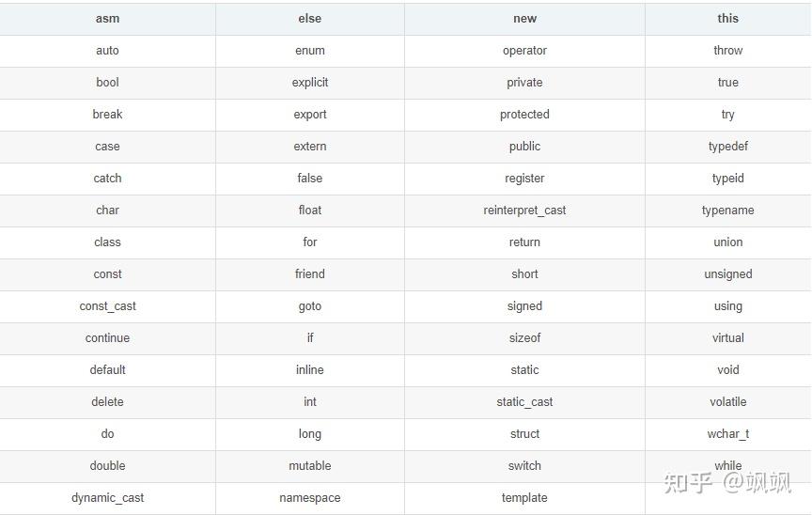Image resolution: width=812 pixels, height=515 pixels.
Task: Select the "volatile" cell
Action: coord(727,402)
